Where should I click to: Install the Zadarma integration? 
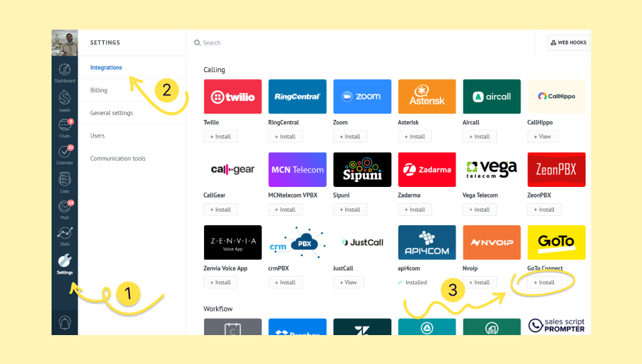(x=415, y=210)
